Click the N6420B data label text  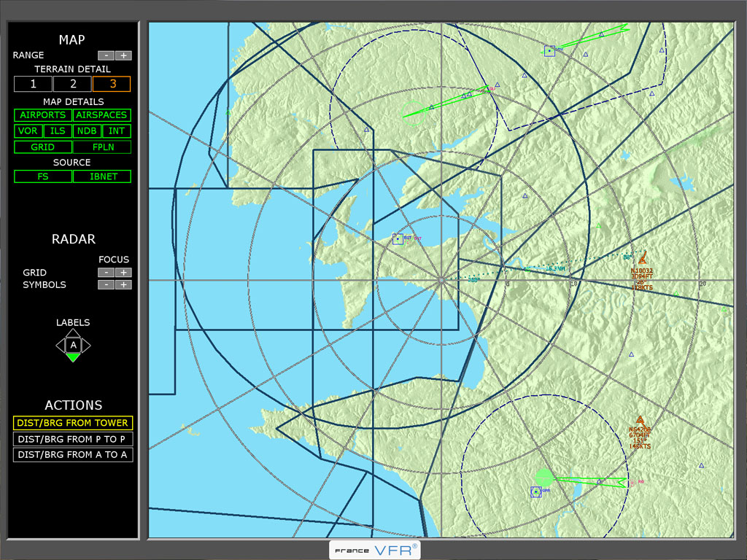[640, 437]
